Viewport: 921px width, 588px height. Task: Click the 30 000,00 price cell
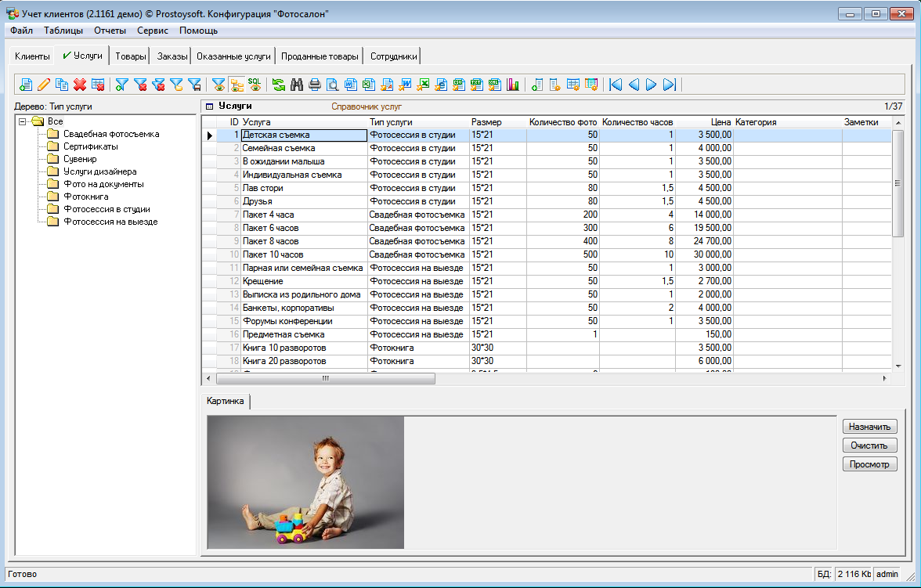(704, 254)
